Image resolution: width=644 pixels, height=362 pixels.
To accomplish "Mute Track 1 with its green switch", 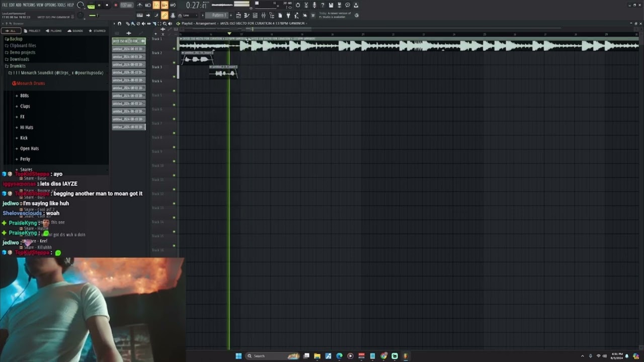I will point(174,49).
